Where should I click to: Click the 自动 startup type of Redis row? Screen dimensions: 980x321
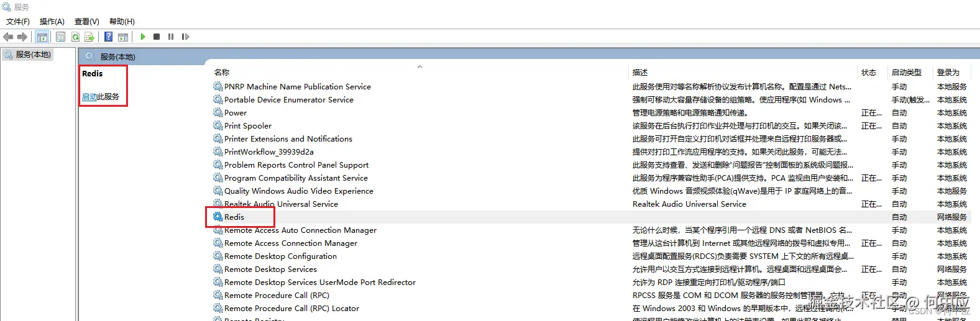899,217
